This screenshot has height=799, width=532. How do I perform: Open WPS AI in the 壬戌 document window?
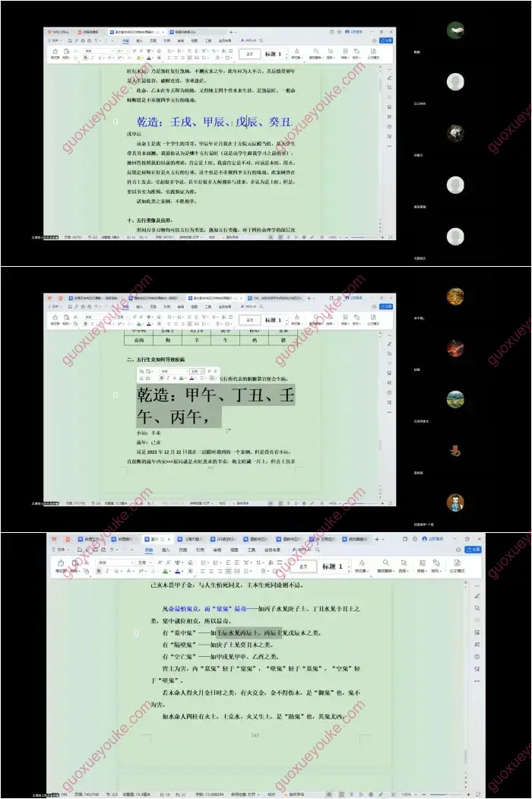[x=249, y=41]
